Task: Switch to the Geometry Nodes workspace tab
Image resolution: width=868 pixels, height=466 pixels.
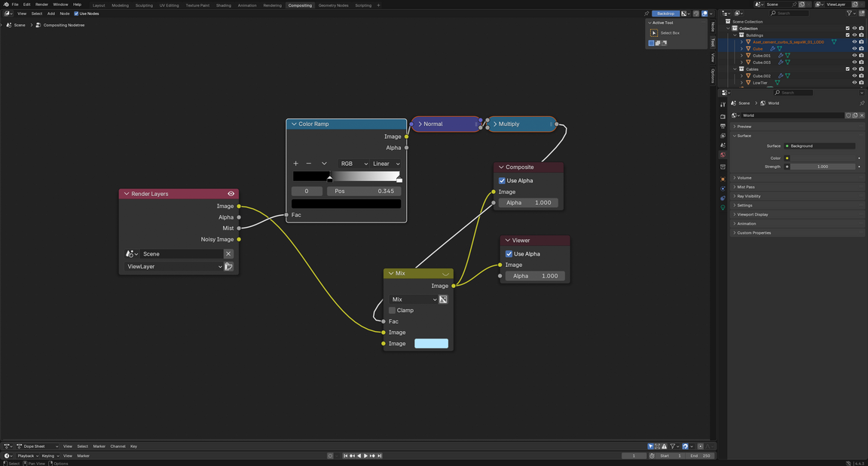Action: 333,5
